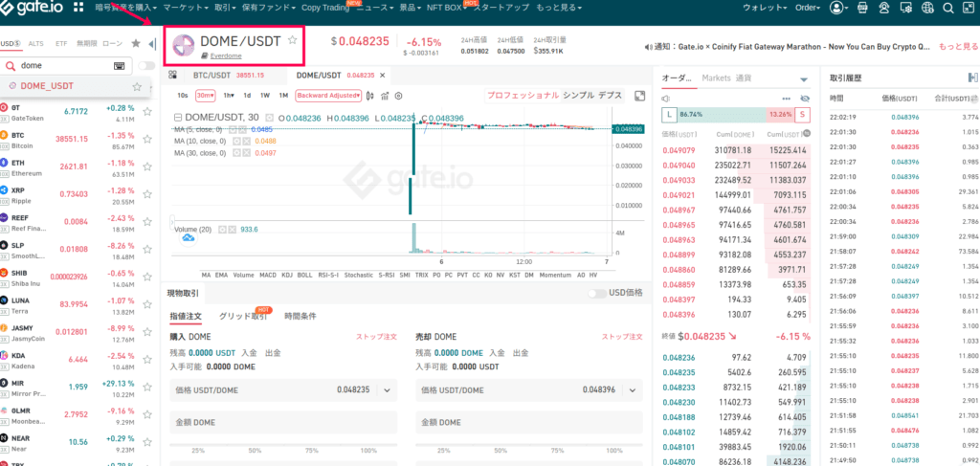Image resolution: width=980 pixels, height=466 pixels.
Task: Remove the MA (5, close, 0) indicator
Action: [242, 129]
